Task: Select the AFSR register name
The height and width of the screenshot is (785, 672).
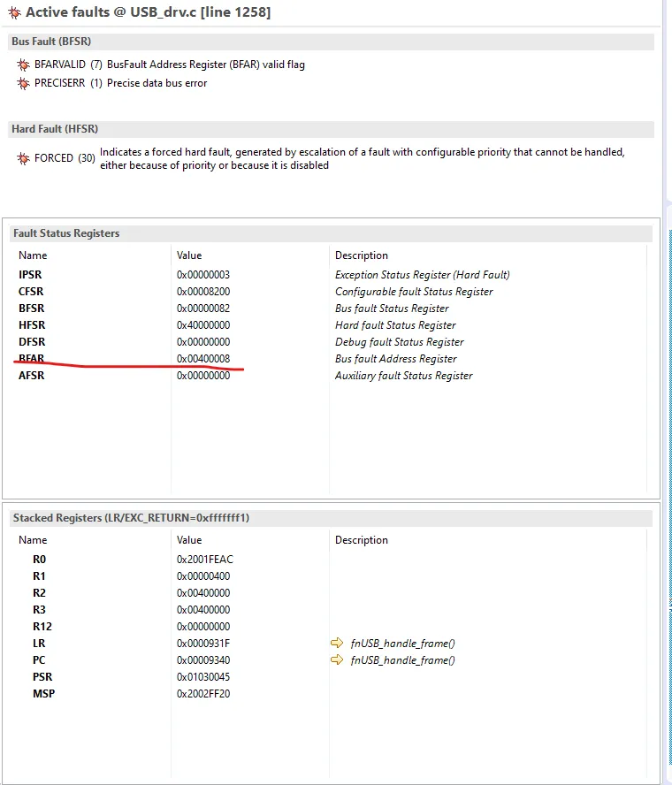Action: [32, 376]
